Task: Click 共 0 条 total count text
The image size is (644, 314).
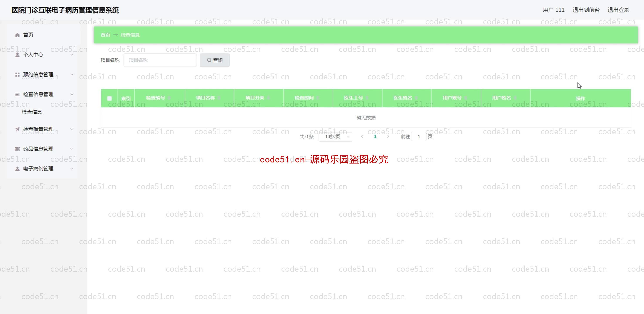Action: tap(307, 137)
